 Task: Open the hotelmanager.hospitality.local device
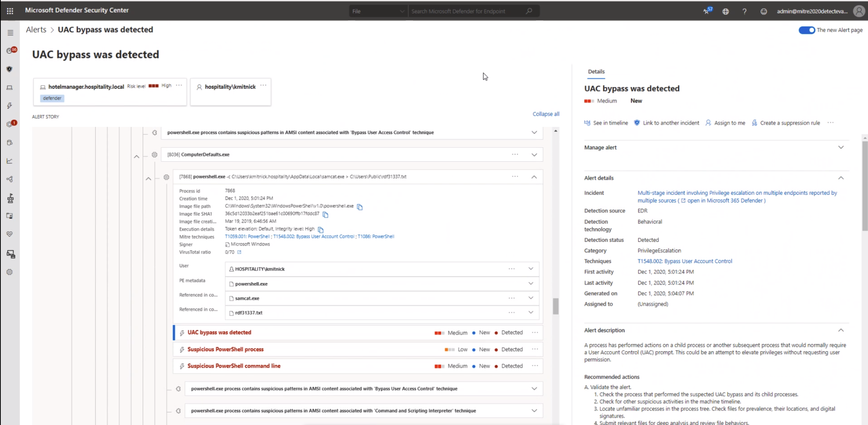(x=86, y=87)
